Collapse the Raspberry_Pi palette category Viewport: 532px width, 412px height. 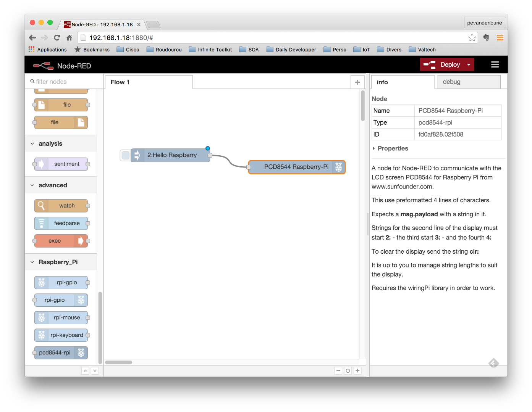click(32, 262)
